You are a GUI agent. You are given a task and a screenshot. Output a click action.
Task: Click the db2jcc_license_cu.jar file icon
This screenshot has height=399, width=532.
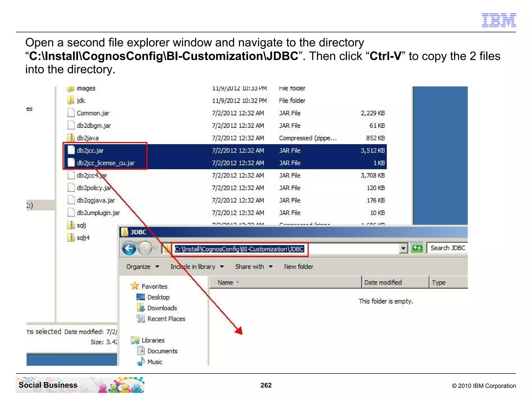click(x=71, y=163)
